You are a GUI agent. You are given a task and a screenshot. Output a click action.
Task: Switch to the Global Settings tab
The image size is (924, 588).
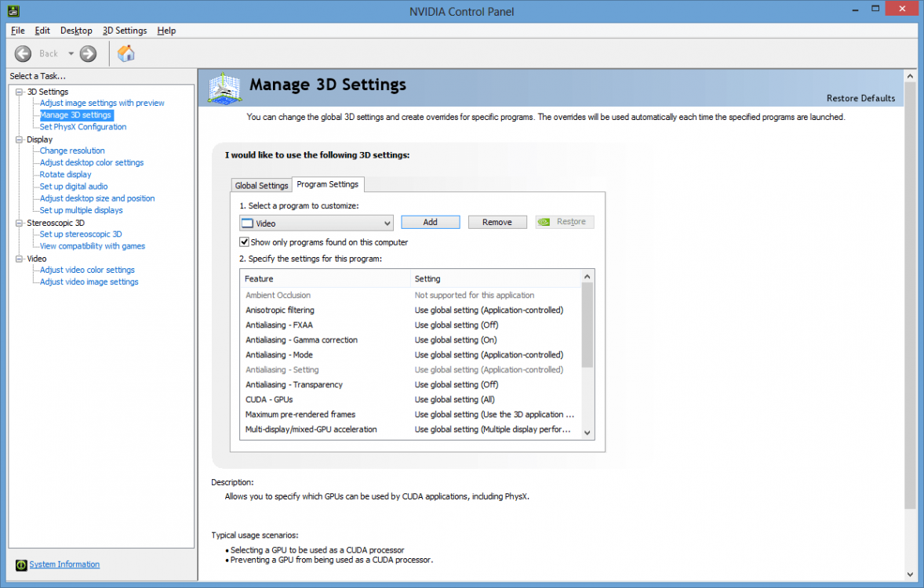[262, 186]
